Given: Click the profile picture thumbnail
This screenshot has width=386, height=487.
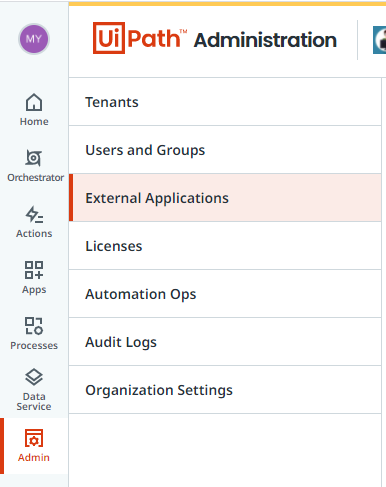Looking at the screenshot, I should (x=379, y=40).
